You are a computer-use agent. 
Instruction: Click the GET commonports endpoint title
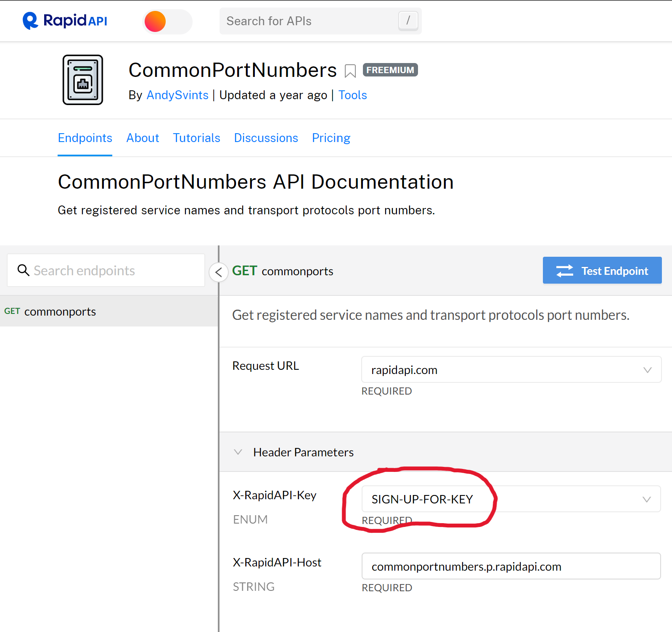283,271
